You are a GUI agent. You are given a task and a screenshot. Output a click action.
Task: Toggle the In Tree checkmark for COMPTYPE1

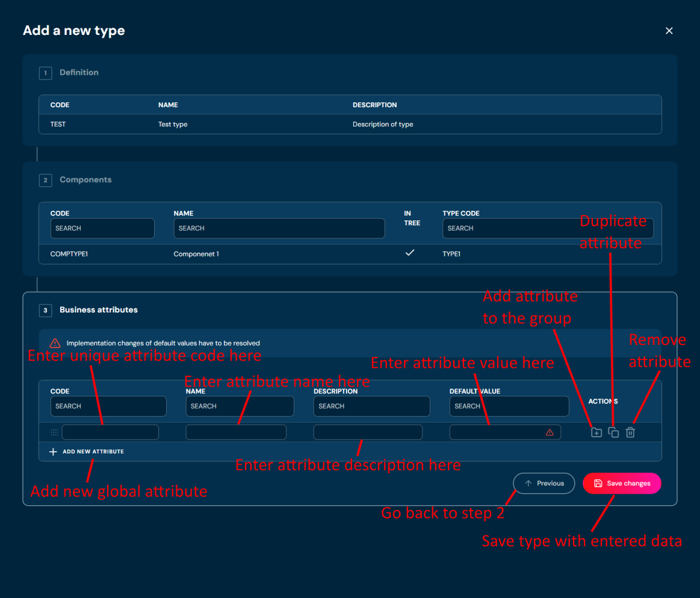click(410, 253)
